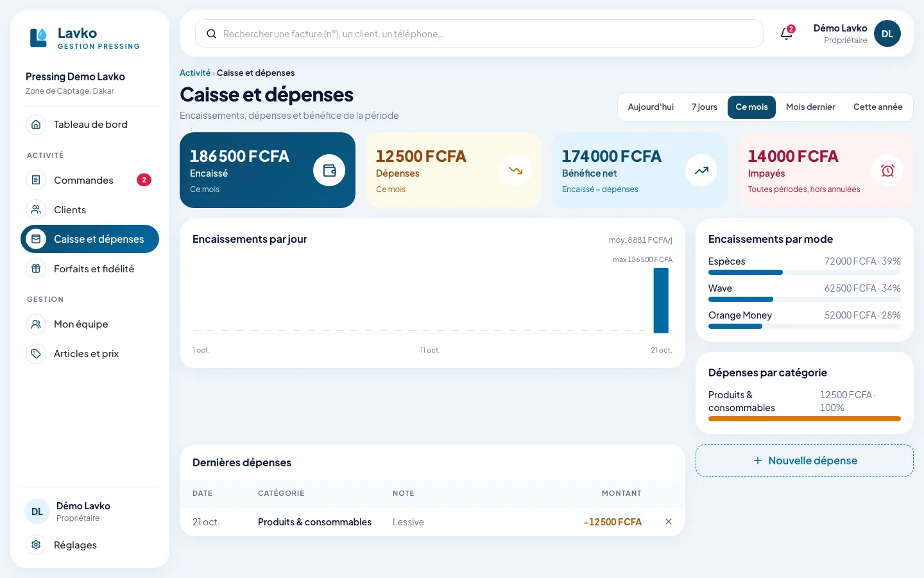Switch period to Aujourd'hui
Image resolution: width=924 pixels, height=578 pixels.
click(651, 107)
